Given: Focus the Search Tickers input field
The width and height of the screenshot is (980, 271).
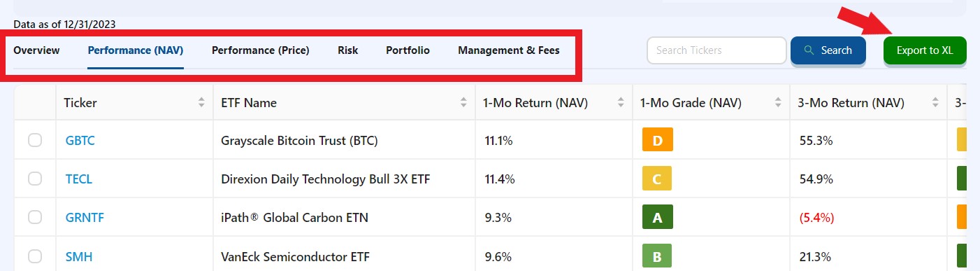Looking at the screenshot, I should click(717, 50).
